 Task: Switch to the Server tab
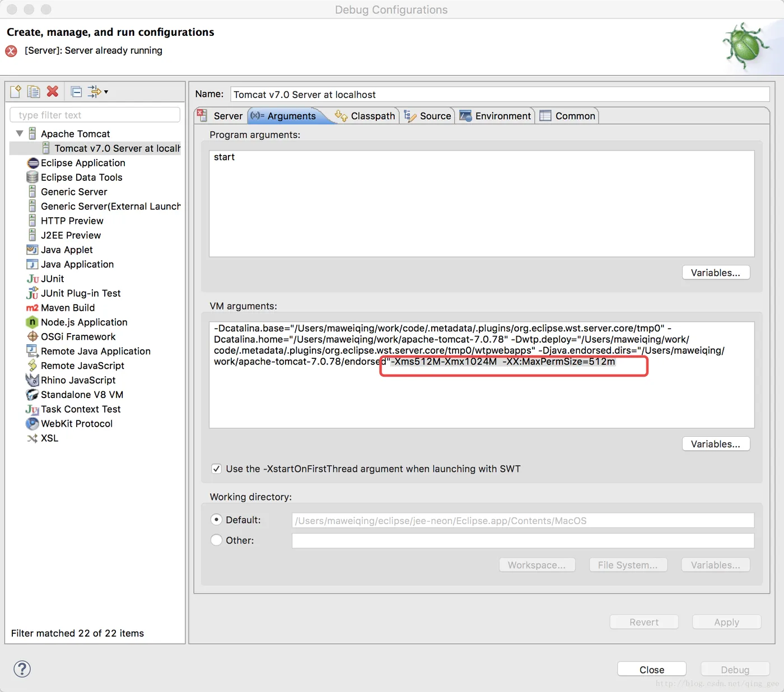[x=221, y=116]
